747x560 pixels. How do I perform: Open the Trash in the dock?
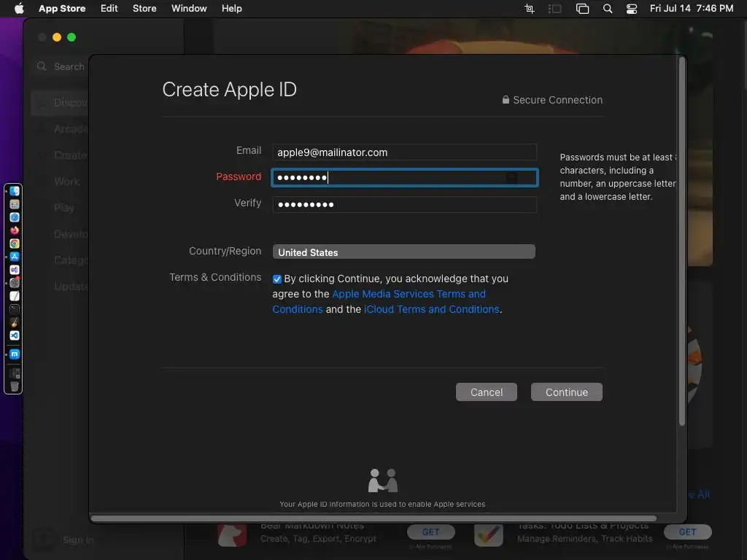tap(15, 386)
